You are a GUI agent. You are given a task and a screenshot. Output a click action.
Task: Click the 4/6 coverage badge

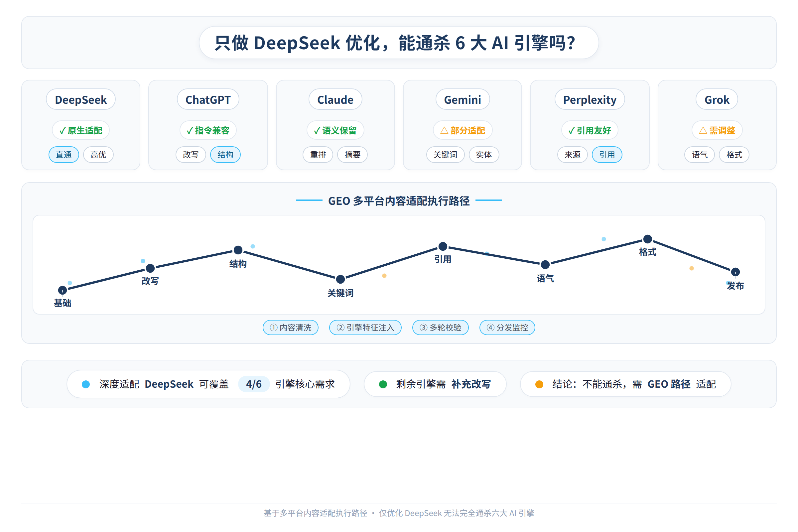(254, 384)
